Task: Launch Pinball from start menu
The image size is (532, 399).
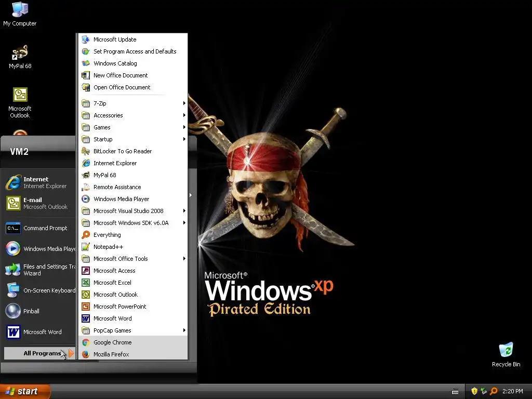Action: pos(39,311)
